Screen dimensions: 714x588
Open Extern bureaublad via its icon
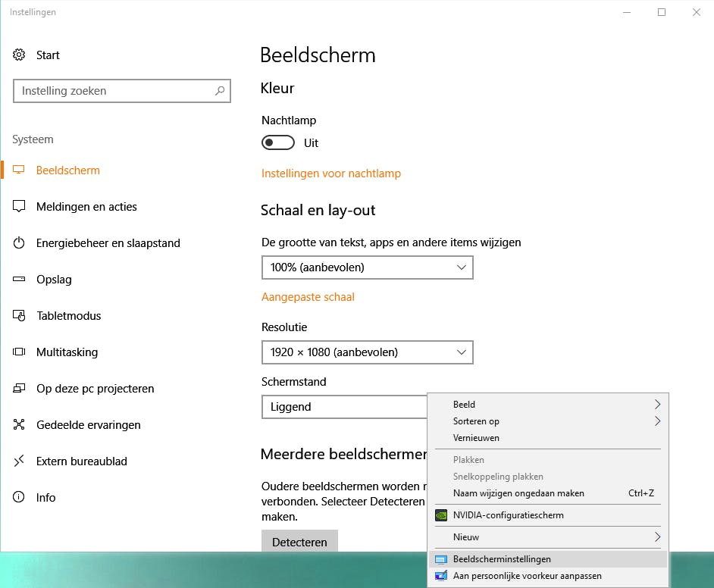[x=19, y=461]
